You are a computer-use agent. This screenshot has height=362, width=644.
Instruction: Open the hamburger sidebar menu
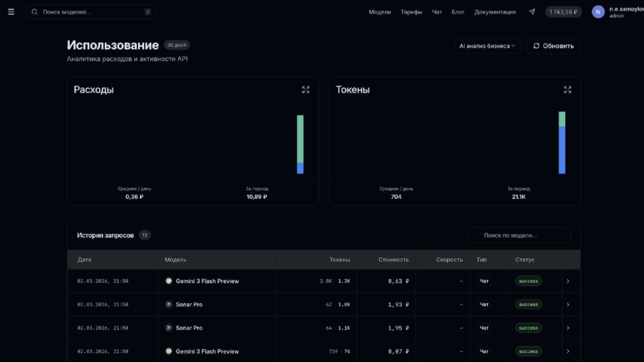point(11,12)
